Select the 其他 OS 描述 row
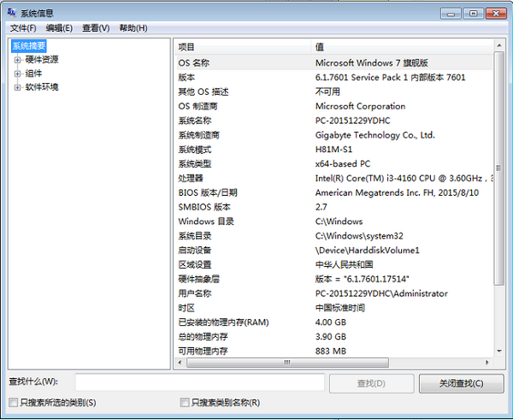The image size is (513, 420). 334,92
